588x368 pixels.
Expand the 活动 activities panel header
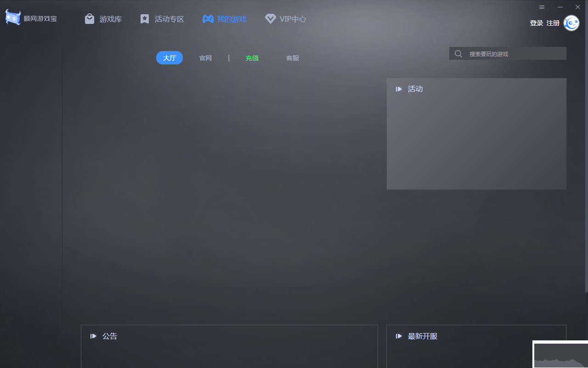[x=415, y=89]
